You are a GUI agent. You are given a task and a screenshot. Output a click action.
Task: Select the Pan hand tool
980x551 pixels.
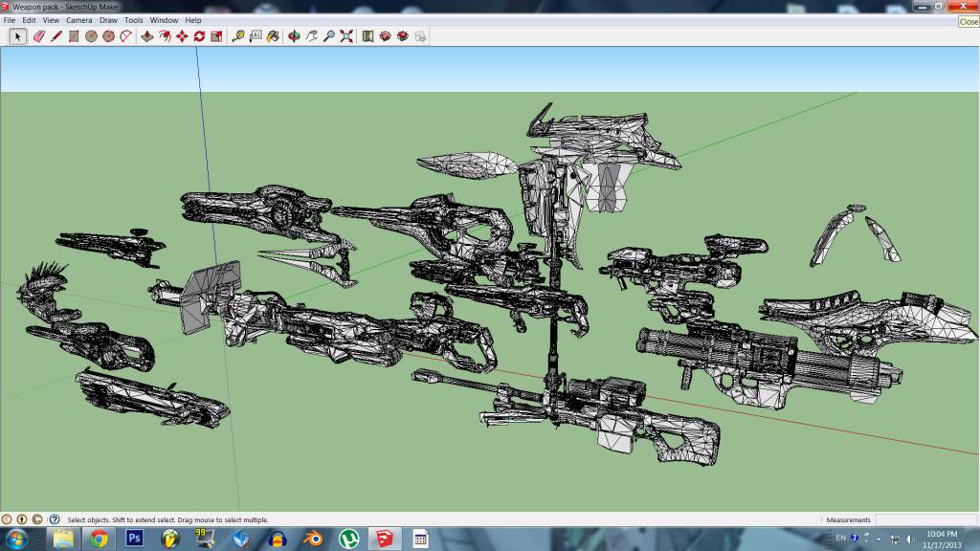[312, 37]
